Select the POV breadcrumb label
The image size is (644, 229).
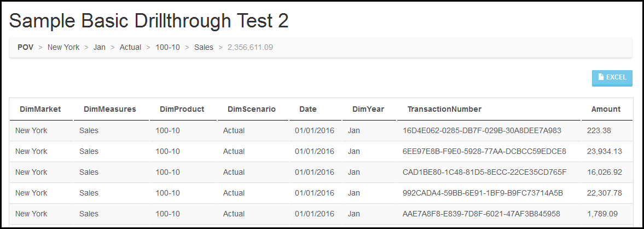pyautogui.click(x=26, y=47)
